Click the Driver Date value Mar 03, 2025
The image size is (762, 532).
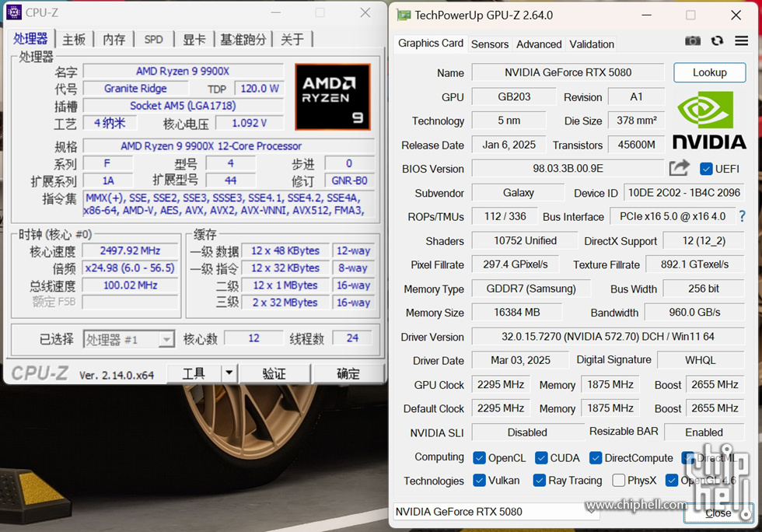pyautogui.click(x=520, y=360)
